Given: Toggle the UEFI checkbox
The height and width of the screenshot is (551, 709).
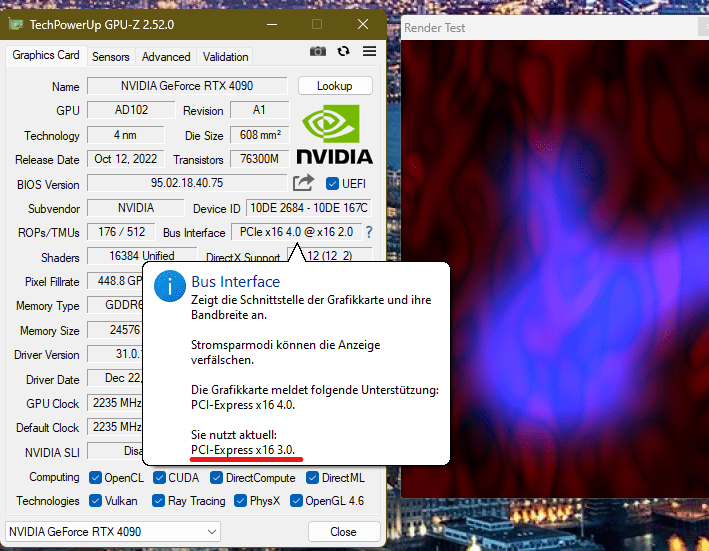Looking at the screenshot, I should 332,184.
